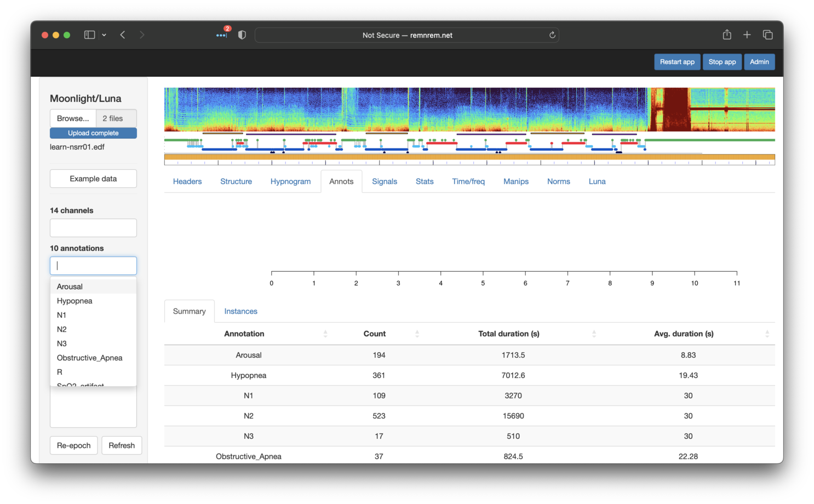Reload the page with the refresh icon
Screen dimensions: 814x504
[x=552, y=35]
